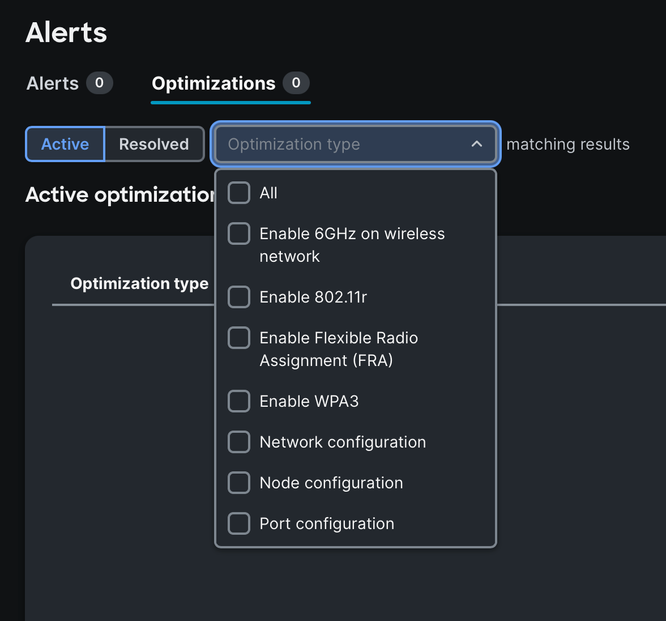Screen dimensions: 666x621
Task: Show Resolved optimizations
Action: pos(154,144)
